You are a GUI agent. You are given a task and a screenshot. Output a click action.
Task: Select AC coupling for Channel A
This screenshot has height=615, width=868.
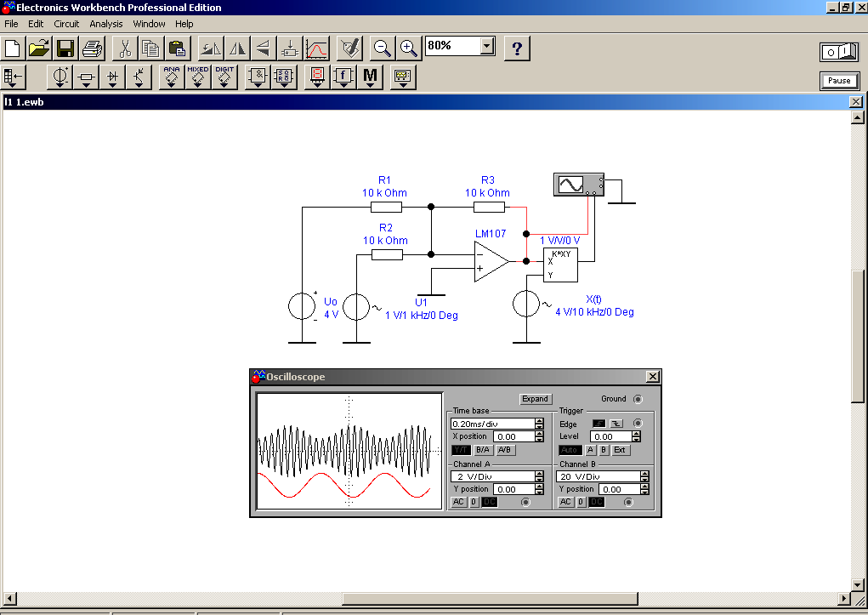coord(458,502)
